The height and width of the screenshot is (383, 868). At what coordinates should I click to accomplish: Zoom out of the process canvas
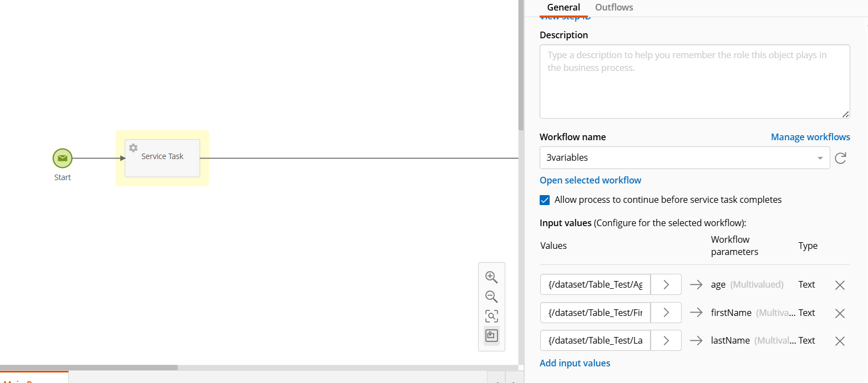pyautogui.click(x=491, y=296)
